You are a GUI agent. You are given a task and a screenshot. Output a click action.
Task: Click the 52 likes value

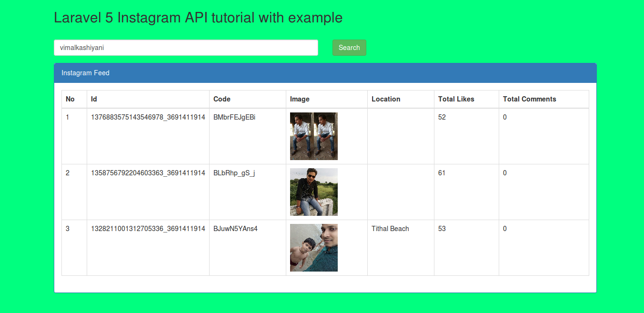(x=442, y=117)
